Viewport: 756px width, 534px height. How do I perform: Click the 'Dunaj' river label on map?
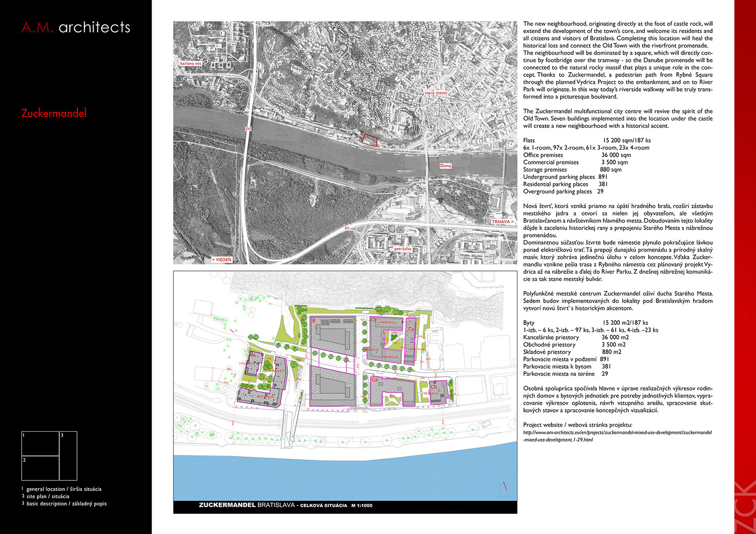[446, 166]
